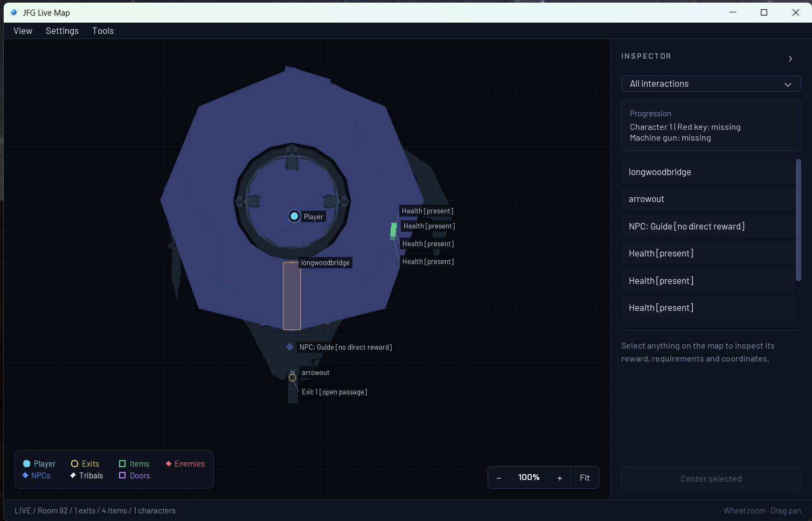Select the green Health item marker
Viewport: 812px width, 521px height.
393,231
